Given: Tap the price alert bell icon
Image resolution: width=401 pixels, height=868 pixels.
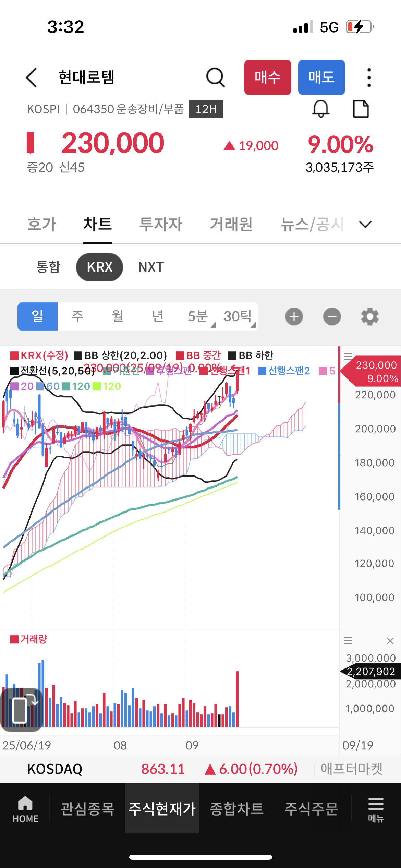Looking at the screenshot, I should pyautogui.click(x=321, y=109).
